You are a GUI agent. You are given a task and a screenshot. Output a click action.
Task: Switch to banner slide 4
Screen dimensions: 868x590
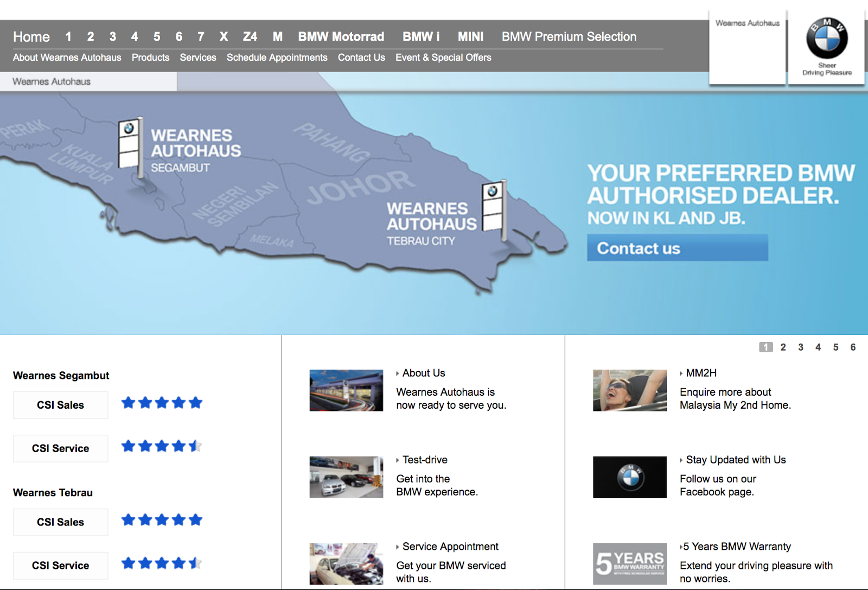[x=818, y=347]
